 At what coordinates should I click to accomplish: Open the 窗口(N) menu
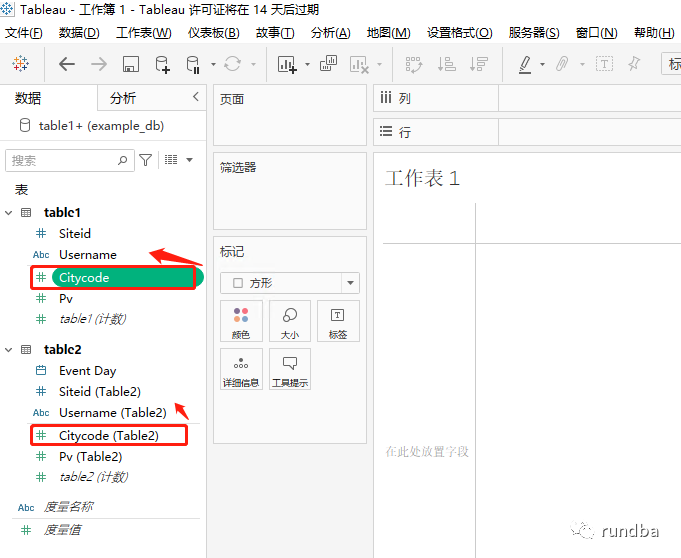[x=596, y=33]
